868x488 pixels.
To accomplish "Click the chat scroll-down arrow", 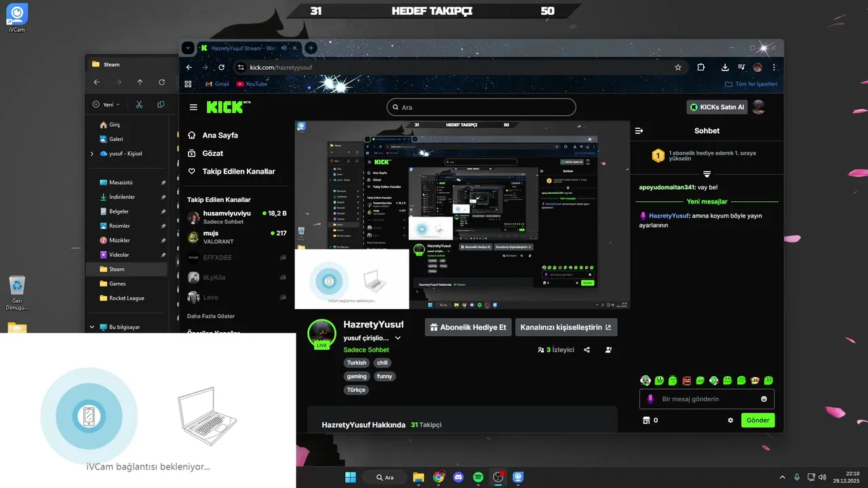I will click(x=707, y=174).
